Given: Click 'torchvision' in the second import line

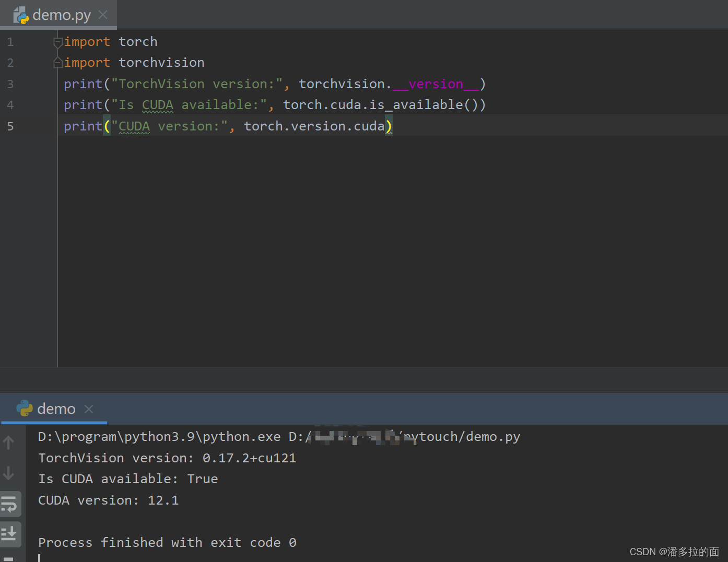Looking at the screenshot, I should click(x=161, y=63).
